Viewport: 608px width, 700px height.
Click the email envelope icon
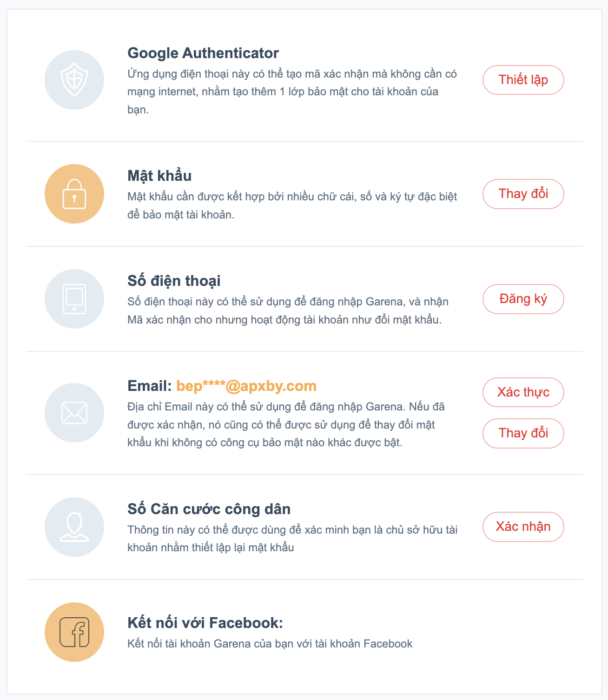click(x=74, y=413)
